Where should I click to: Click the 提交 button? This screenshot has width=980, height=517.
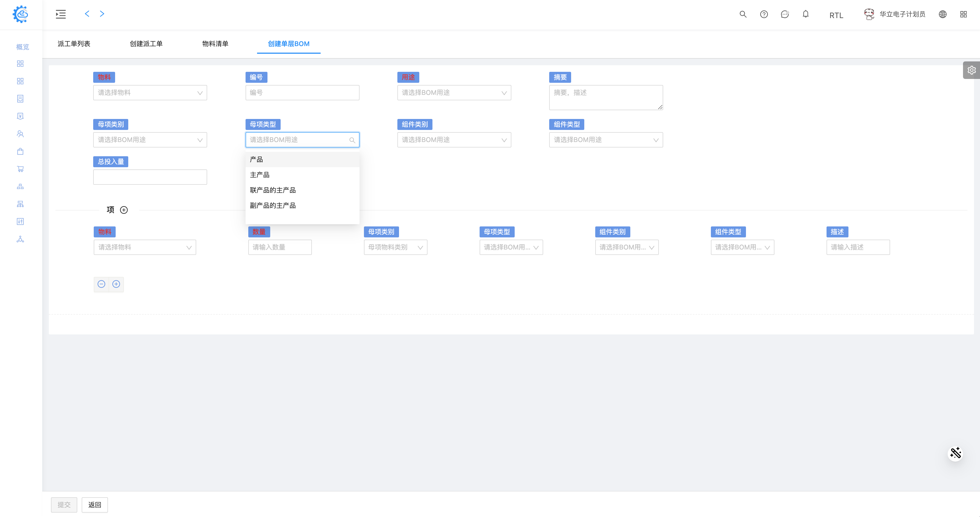(64, 505)
